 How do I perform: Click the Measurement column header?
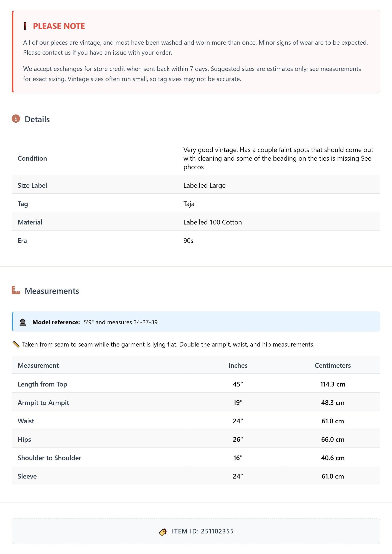tap(38, 365)
